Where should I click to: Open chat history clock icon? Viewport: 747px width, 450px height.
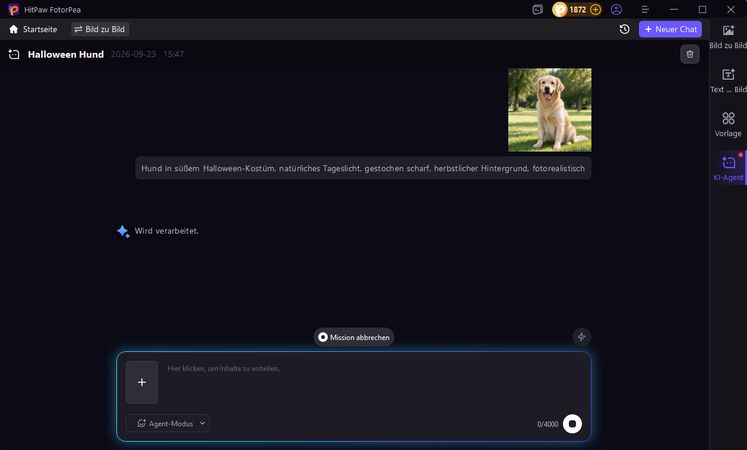click(x=624, y=29)
